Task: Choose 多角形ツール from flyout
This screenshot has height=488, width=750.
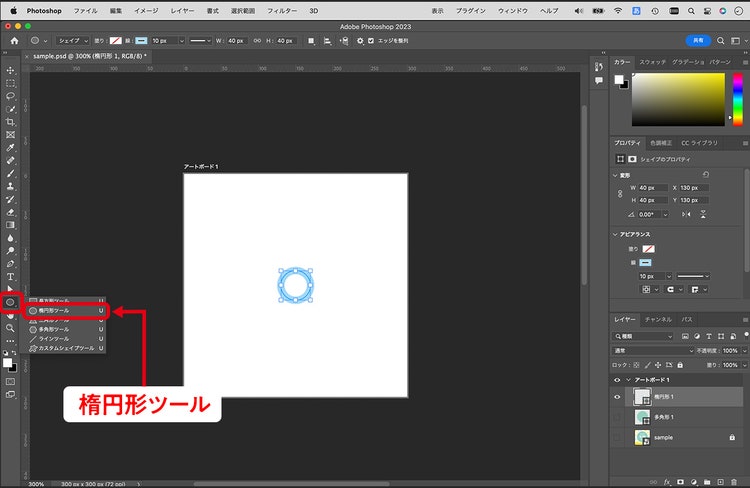Action: pyautogui.click(x=66, y=330)
